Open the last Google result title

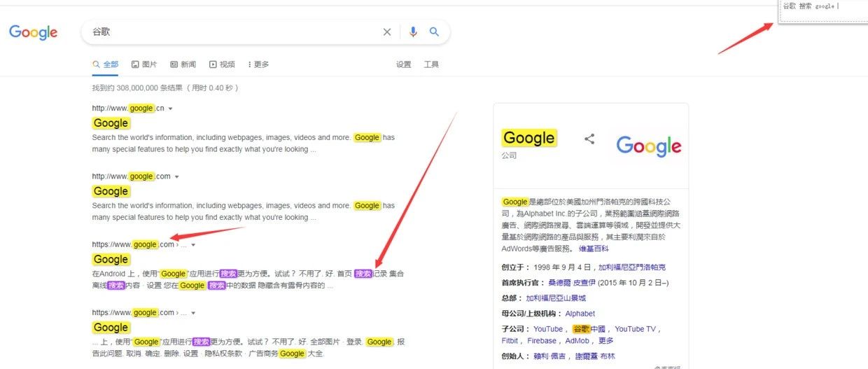pyautogui.click(x=111, y=327)
